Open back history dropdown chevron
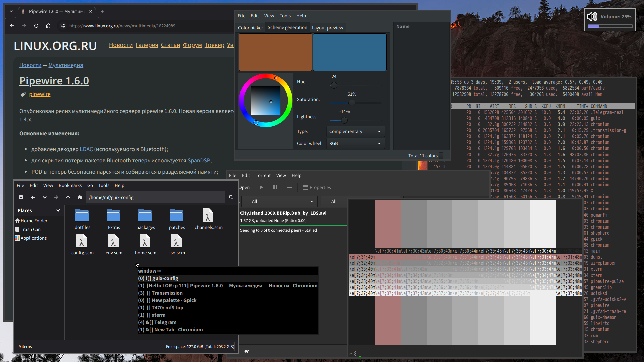The width and height of the screenshot is (644, 362). (45, 197)
